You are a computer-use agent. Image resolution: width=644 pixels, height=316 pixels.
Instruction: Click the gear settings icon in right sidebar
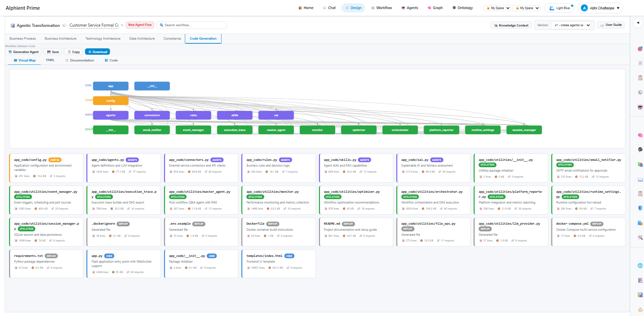[640, 92]
